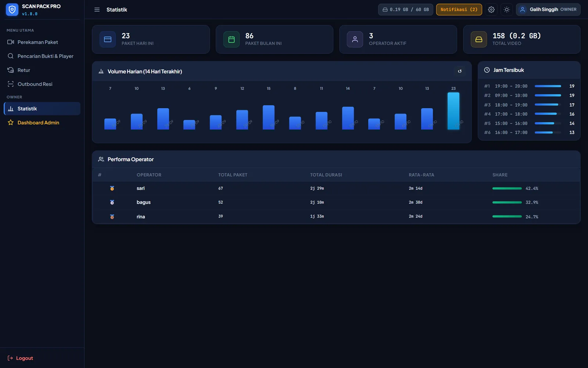Click the medal icon in rina's row
This screenshot has height=368, width=588.
click(x=112, y=216)
